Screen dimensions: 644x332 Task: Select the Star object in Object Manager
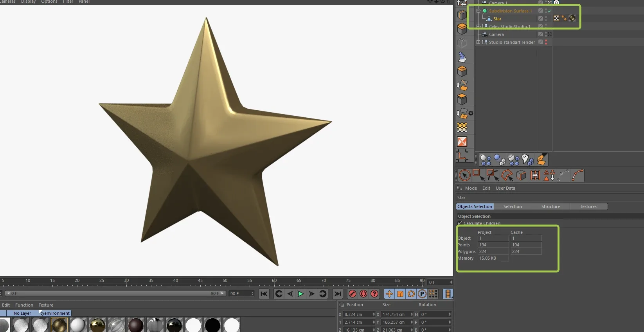click(497, 19)
